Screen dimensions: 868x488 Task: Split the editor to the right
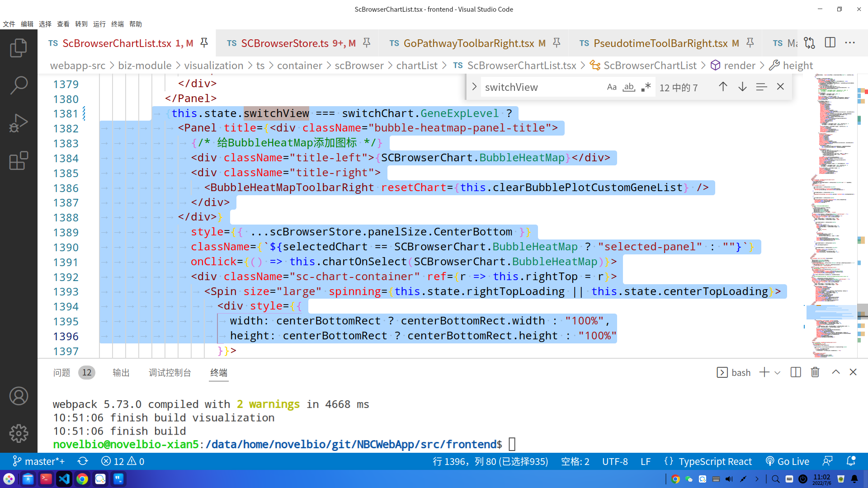(x=830, y=43)
